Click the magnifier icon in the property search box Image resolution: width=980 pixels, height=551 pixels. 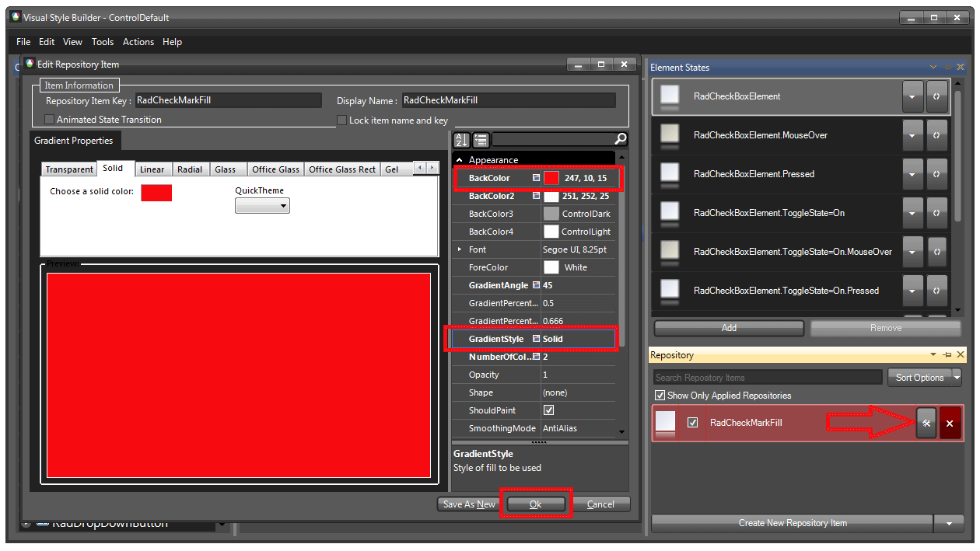(x=620, y=140)
